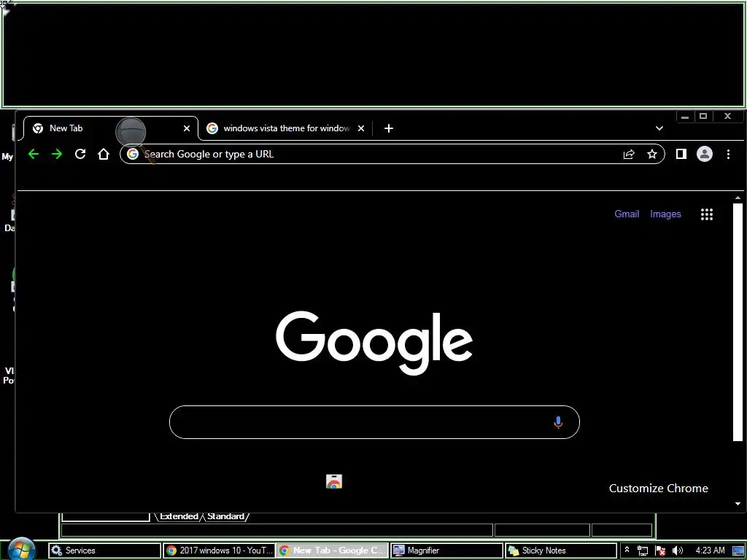The width and height of the screenshot is (747, 560).
Task: Click the page scrollbar down arrow
Action: click(738, 504)
